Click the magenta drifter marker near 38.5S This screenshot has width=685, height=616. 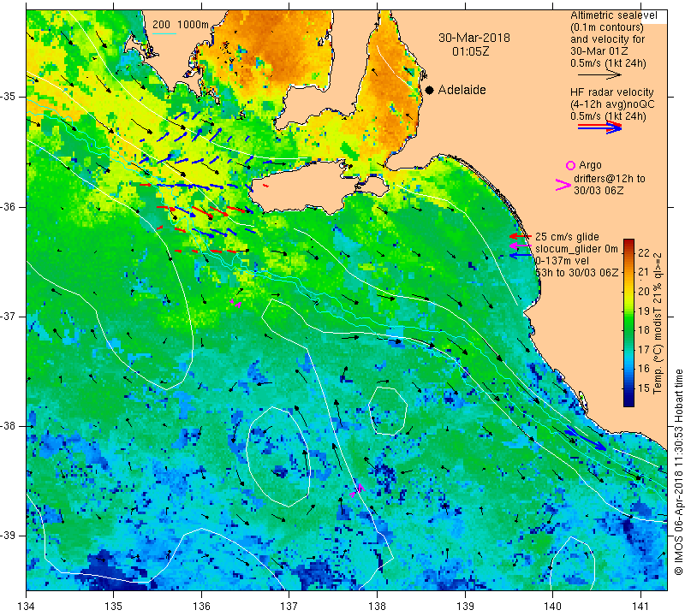(357, 490)
